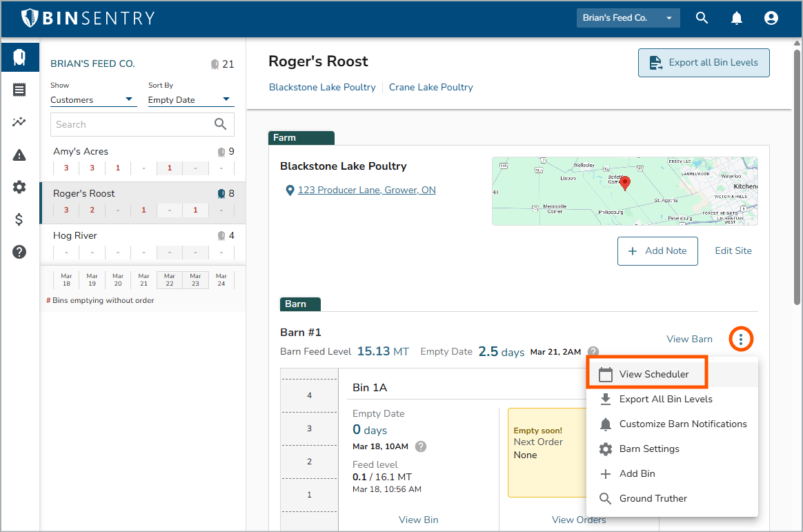Image resolution: width=803 pixels, height=532 pixels.
Task: Open the Crane Lake Poultry link
Action: coord(430,88)
